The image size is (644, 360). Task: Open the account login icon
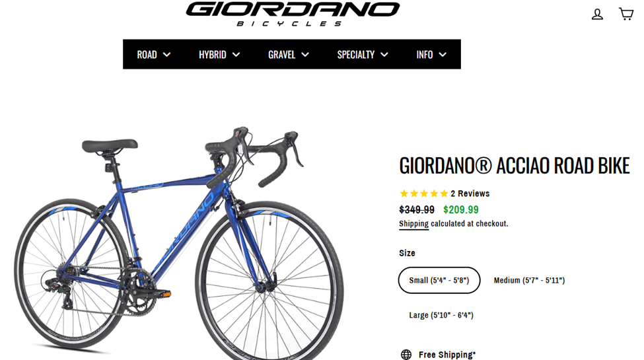pos(597,15)
